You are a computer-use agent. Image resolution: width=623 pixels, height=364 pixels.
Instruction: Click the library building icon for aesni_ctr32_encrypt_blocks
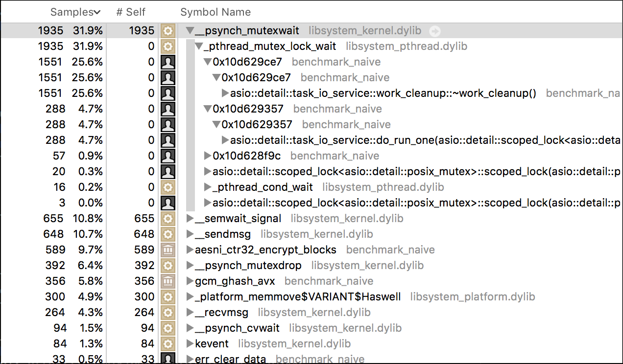[x=168, y=250]
